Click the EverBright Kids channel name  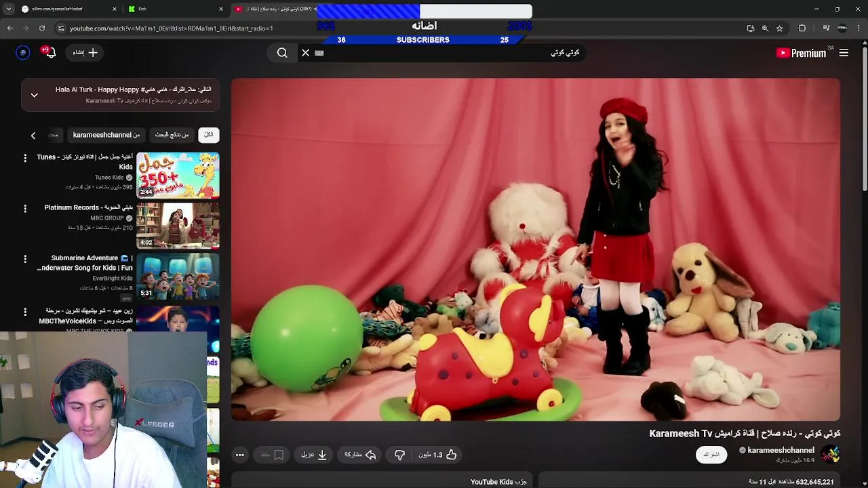point(113,279)
